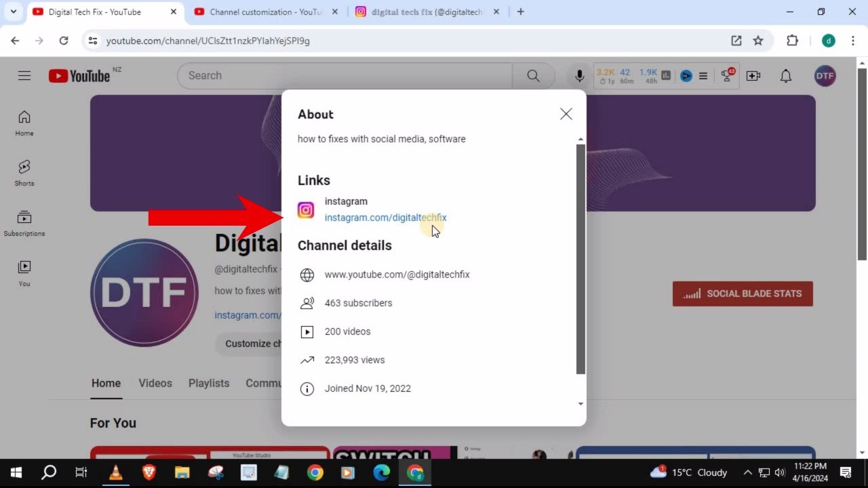Open the site information icon in address bar

coord(93,41)
